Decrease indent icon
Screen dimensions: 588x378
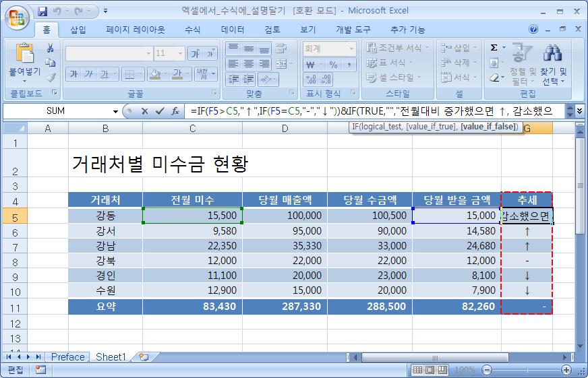(233, 79)
